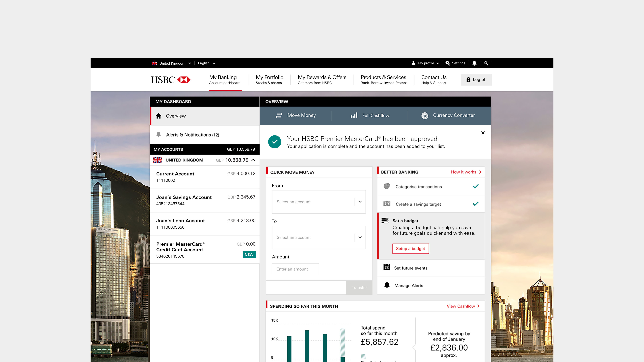
Task: Click the striped predicted spend bar
Action: pos(343,343)
